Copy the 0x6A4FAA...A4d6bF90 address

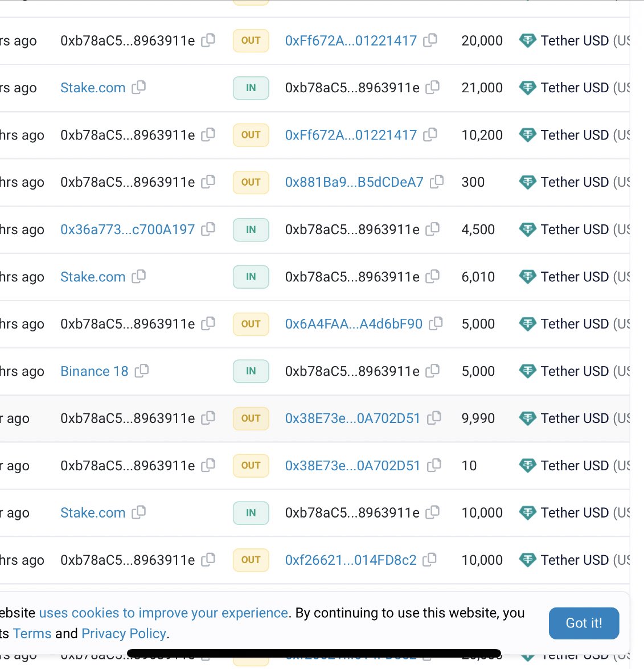pyautogui.click(x=435, y=323)
